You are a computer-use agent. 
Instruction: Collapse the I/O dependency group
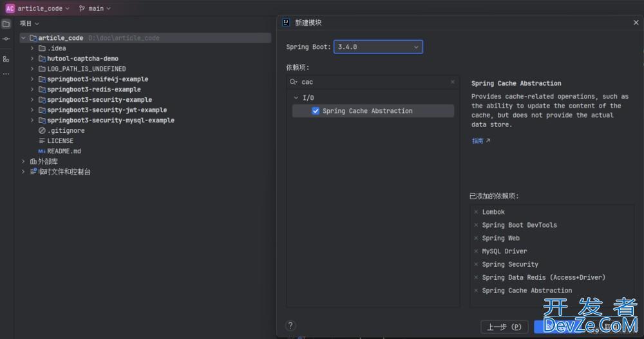[x=296, y=98]
